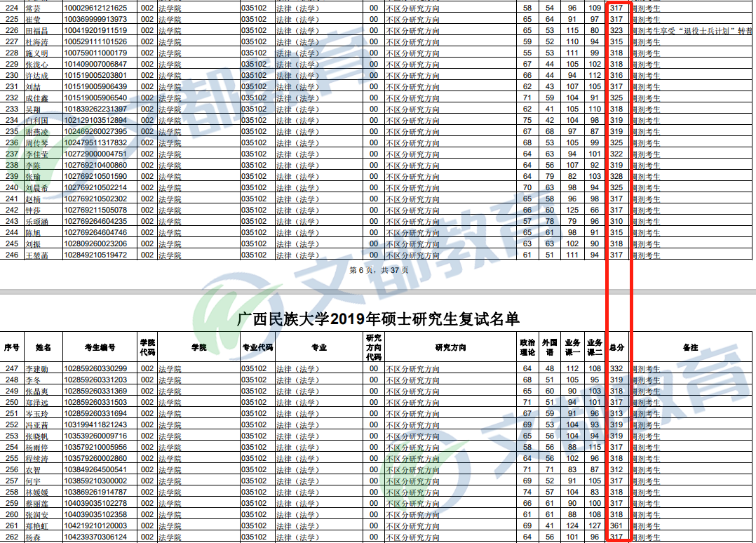The width and height of the screenshot is (756, 543).
Task: Select the name 张润安
Action: 36,514
